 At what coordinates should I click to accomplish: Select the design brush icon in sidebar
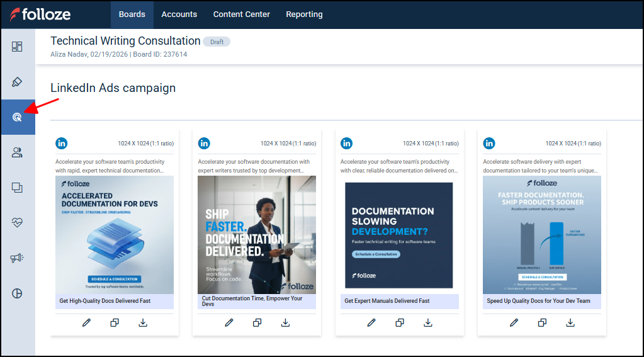17,82
